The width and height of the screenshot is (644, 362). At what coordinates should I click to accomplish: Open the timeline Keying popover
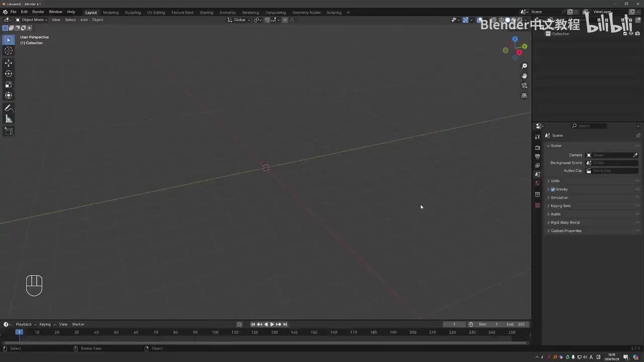[x=47, y=324]
